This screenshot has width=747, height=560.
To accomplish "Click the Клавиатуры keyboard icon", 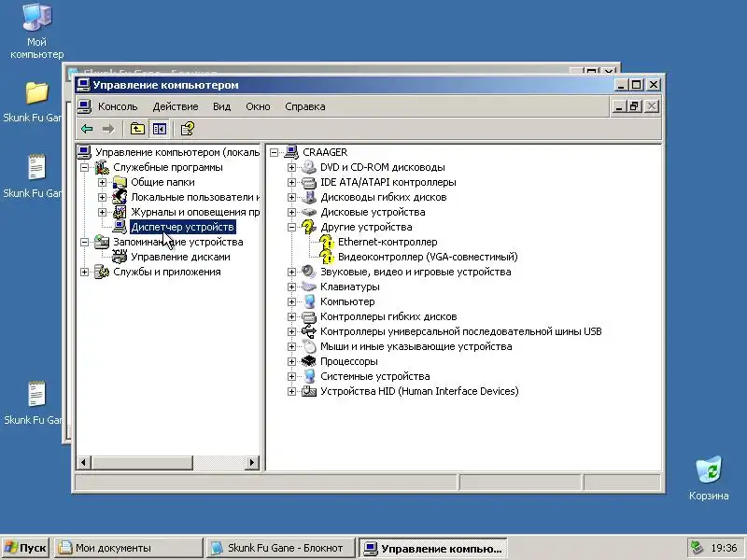I will [x=309, y=287].
